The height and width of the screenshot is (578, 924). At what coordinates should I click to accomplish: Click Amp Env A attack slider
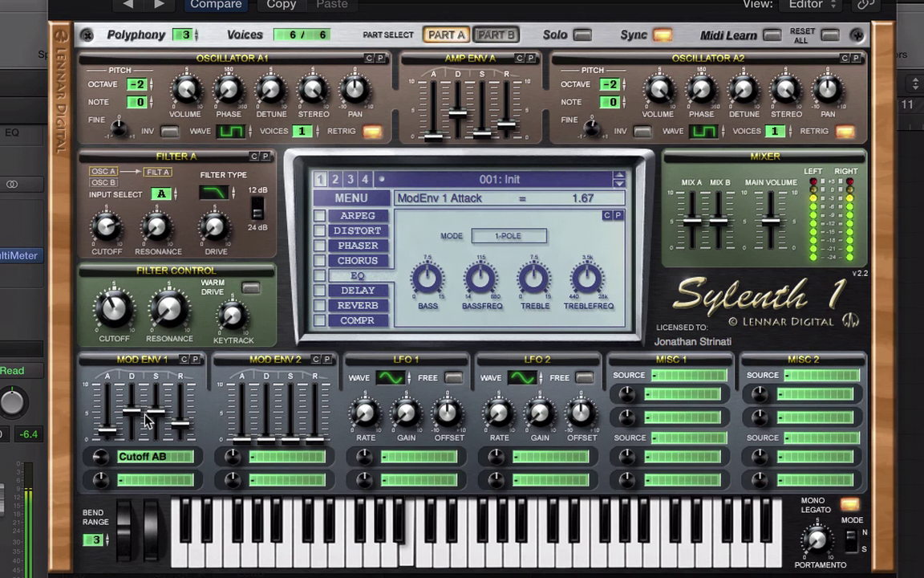pyautogui.click(x=433, y=136)
